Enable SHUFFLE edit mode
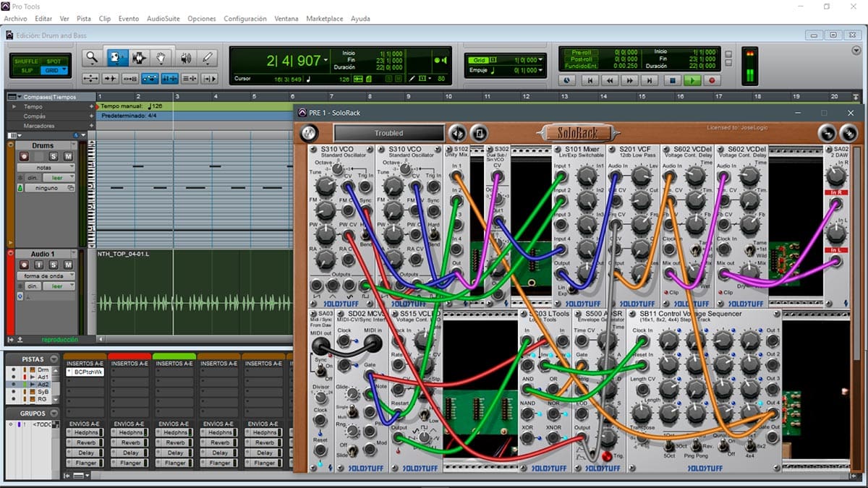Screen dimensions: 868x488 [27, 61]
